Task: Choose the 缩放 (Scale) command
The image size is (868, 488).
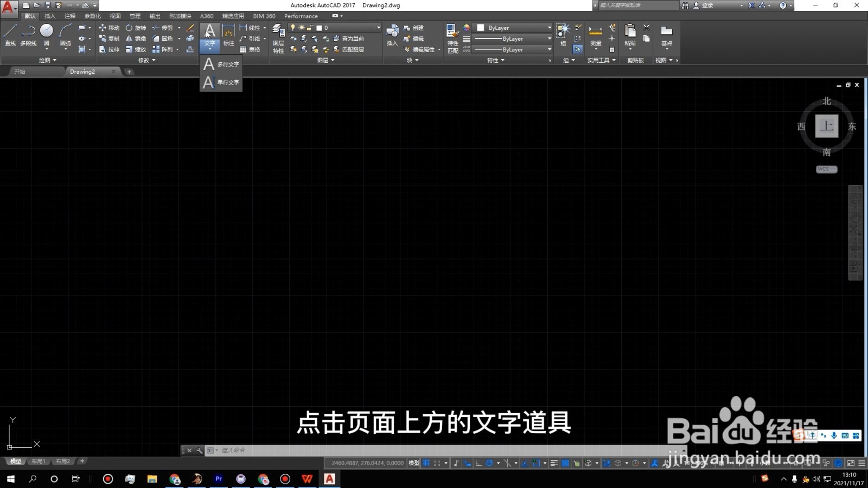Action: click(136, 49)
